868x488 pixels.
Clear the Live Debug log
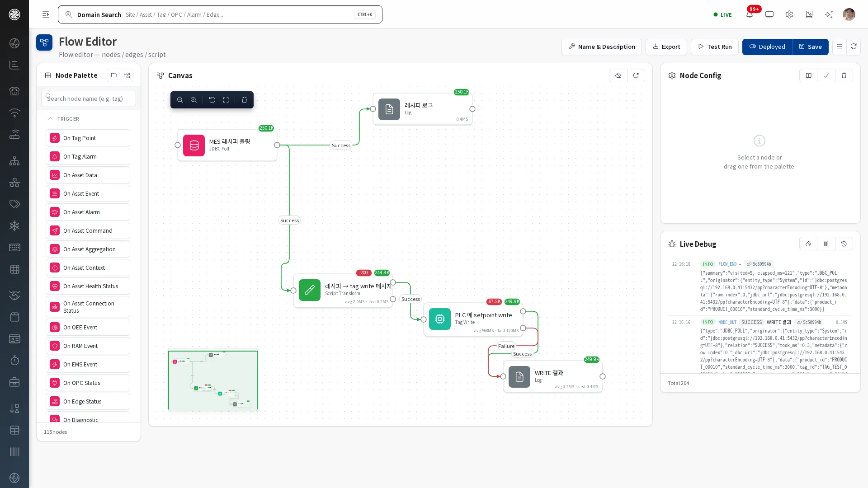(808, 244)
